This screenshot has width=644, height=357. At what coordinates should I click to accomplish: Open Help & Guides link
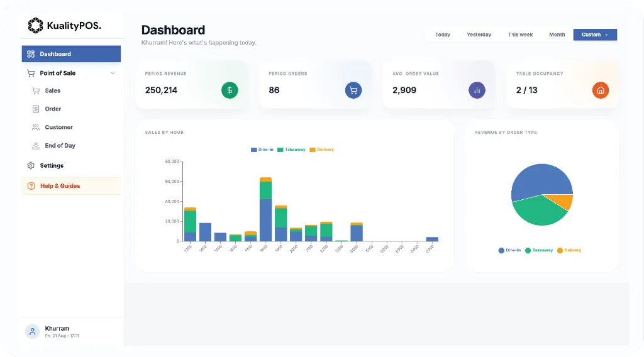[x=71, y=186]
